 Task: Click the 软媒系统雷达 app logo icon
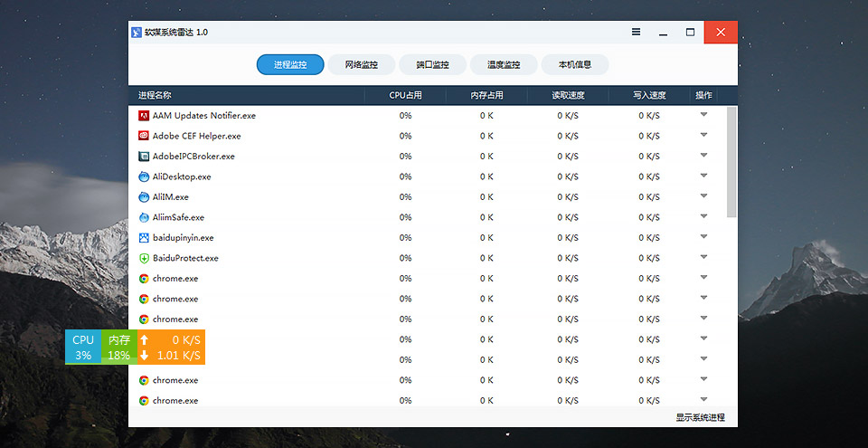[137, 33]
